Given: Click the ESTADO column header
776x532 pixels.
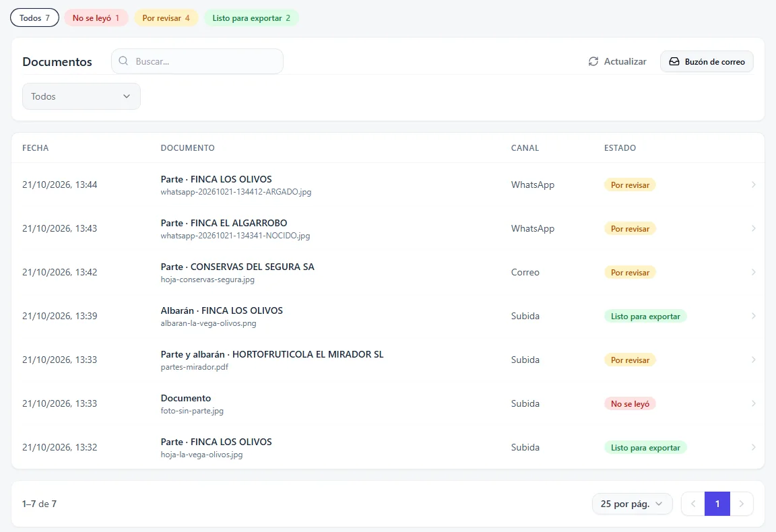Looking at the screenshot, I should [x=620, y=148].
